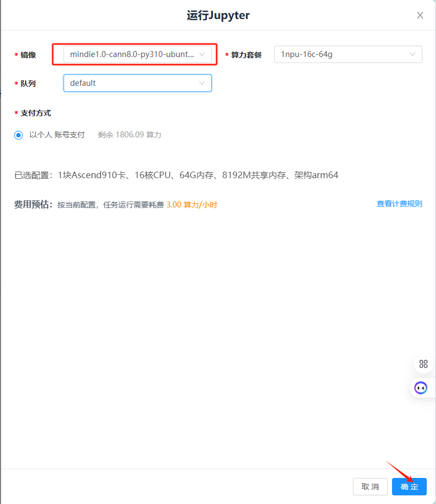Click the 队列 field label
436x504 pixels.
[28, 84]
